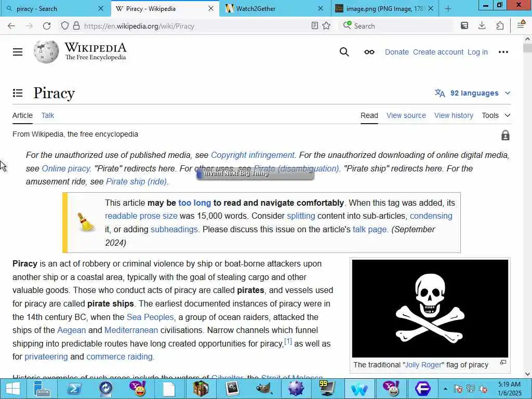The width and height of the screenshot is (532, 399).
Task: Click the Jolly Roger flag image
Action: point(430,309)
